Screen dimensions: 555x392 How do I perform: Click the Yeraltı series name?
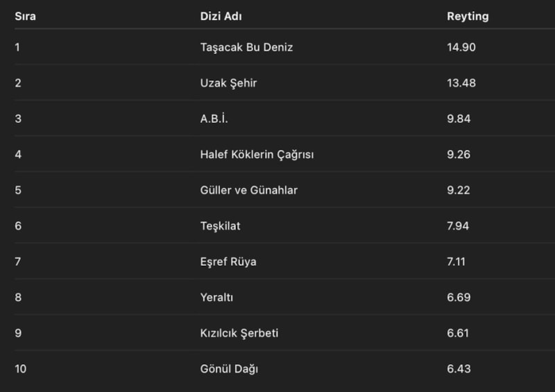[x=216, y=297]
